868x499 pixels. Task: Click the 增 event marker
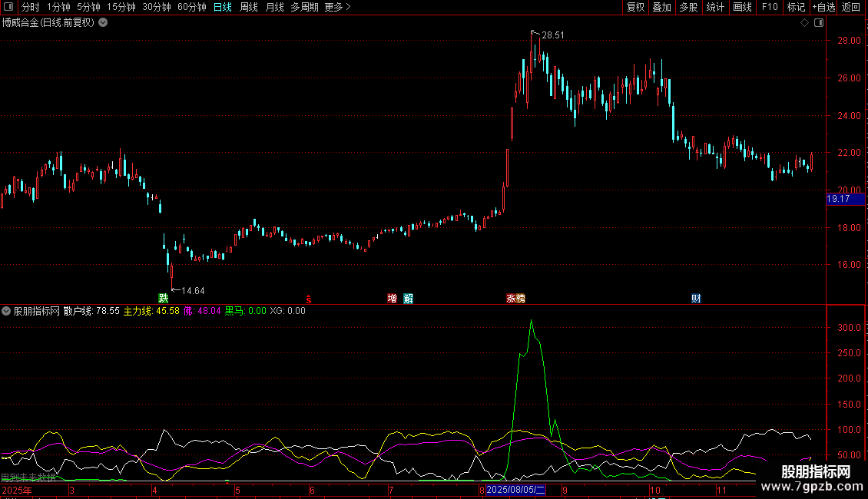point(392,298)
